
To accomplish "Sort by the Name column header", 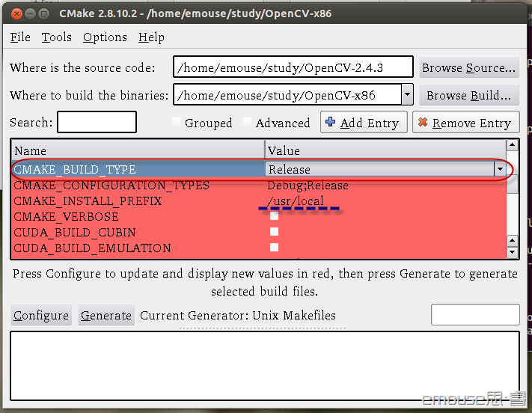I will pyautogui.click(x=138, y=150).
